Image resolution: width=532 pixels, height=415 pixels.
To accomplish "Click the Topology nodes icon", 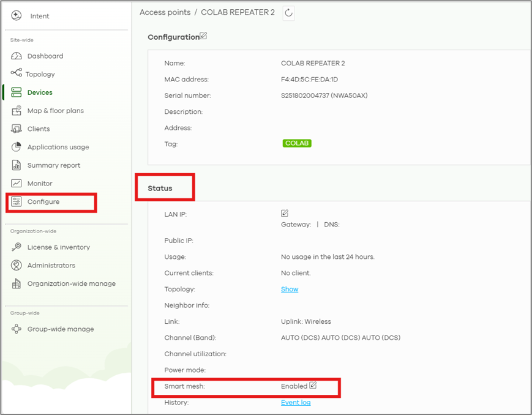I will tap(17, 72).
